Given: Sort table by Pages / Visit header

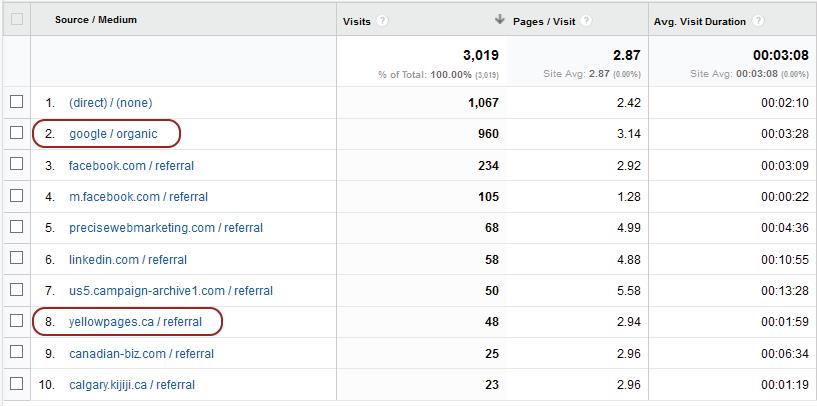Looking at the screenshot, I should tap(543, 20).
